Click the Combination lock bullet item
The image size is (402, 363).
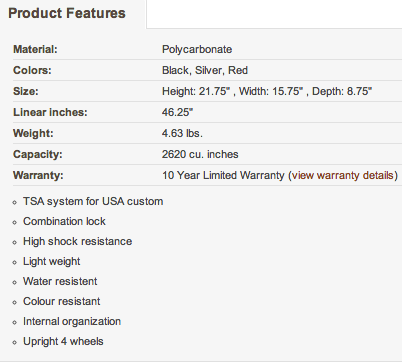point(64,221)
